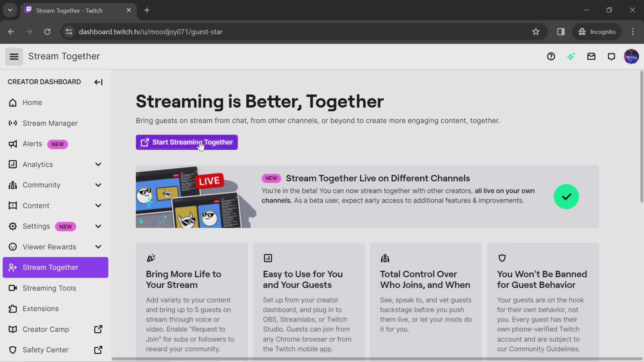Expand the Analytics submenu chevron
Screen dimensions: 644x362
point(98,164)
